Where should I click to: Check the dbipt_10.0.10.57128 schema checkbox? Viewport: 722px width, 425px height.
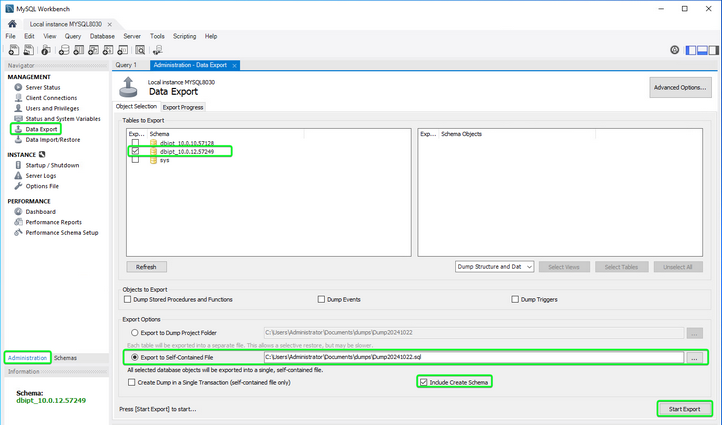click(x=135, y=143)
